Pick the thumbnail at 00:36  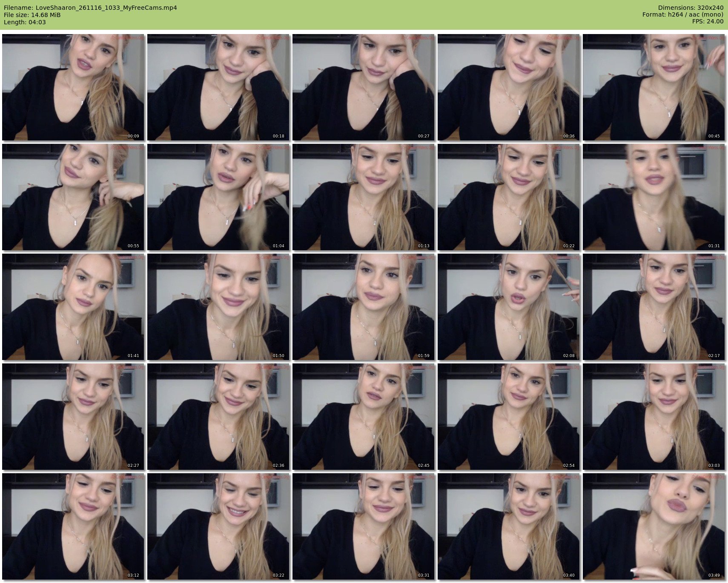tap(509, 87)
